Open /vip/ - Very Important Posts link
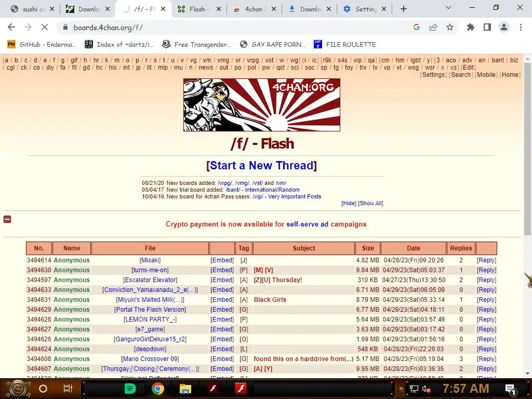 click(x=287, y=196)
